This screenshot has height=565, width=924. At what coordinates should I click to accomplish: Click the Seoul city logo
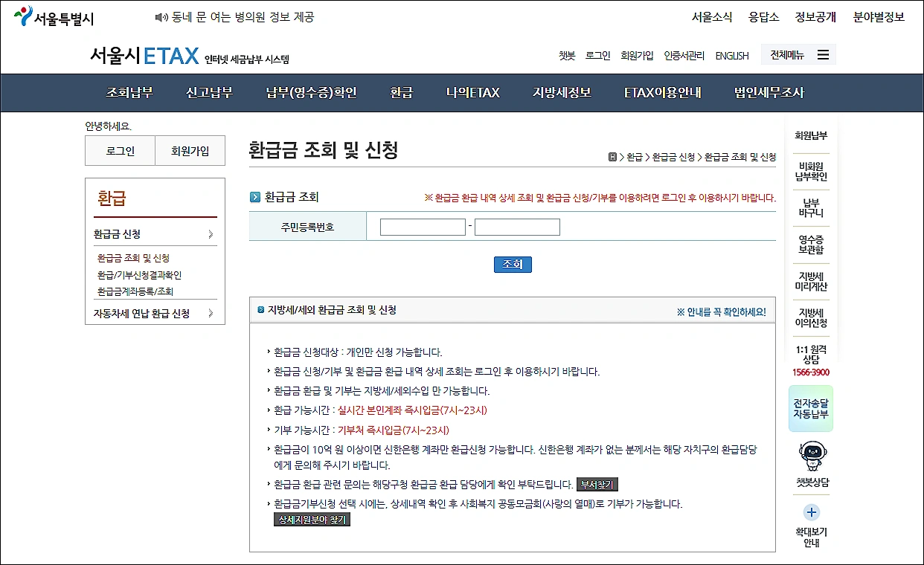pyautogui.click(x=54, y=17)
